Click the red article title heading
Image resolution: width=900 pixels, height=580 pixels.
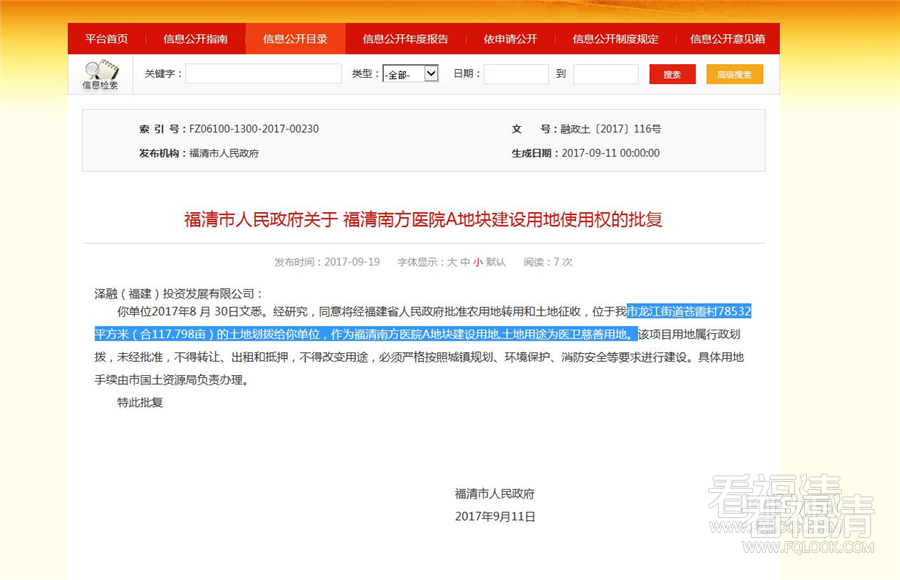[423, 219]
